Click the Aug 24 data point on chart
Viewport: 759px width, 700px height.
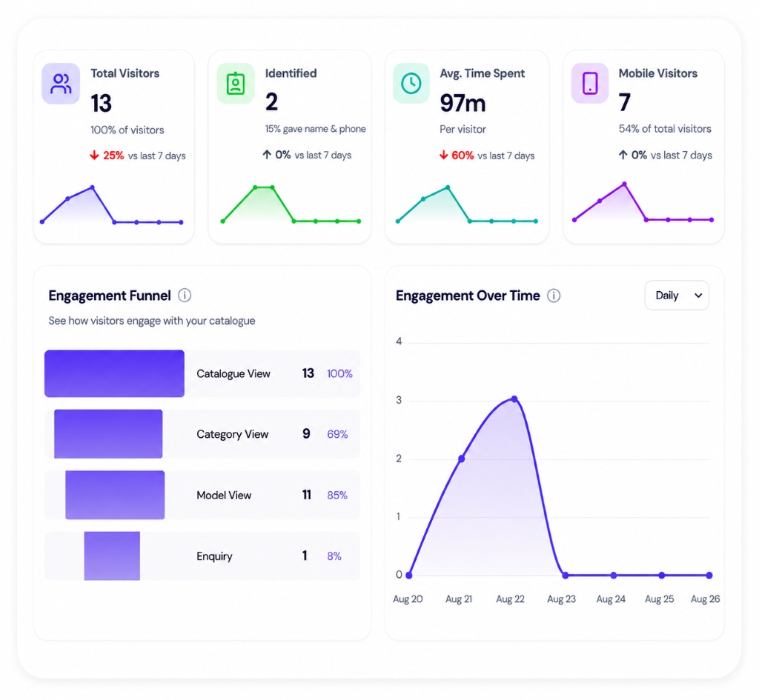[613, 576]
